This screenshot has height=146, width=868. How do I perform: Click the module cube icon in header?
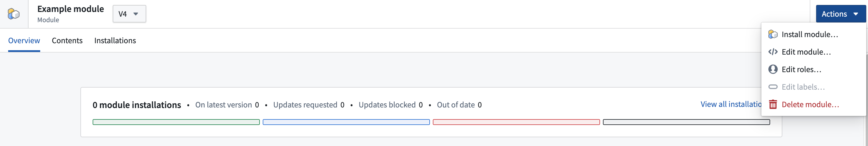pyautogui.click(x=13, y=14)
